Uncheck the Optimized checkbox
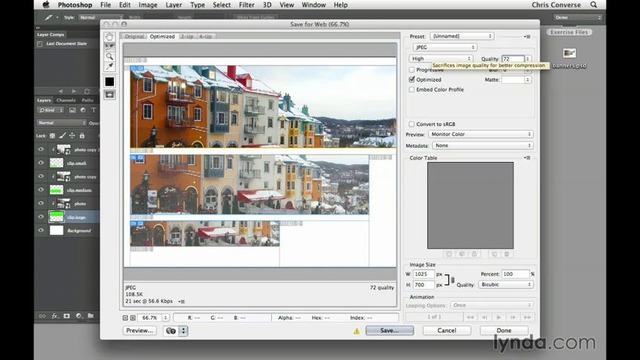Screen dimensions: 640x360 click(411, 80)
